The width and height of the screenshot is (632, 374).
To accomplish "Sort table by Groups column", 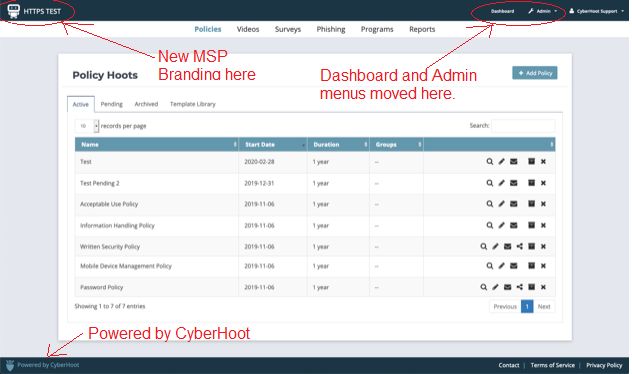I will click(396, 144).
